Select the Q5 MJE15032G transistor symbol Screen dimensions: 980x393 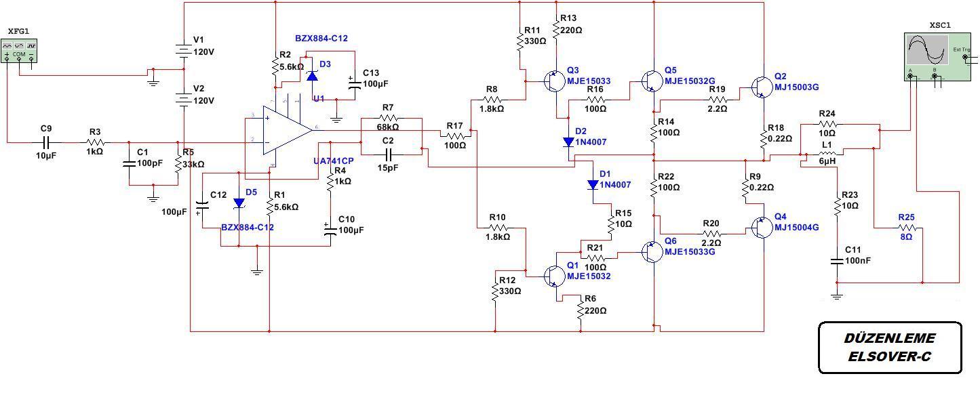(x=650, y=81)
